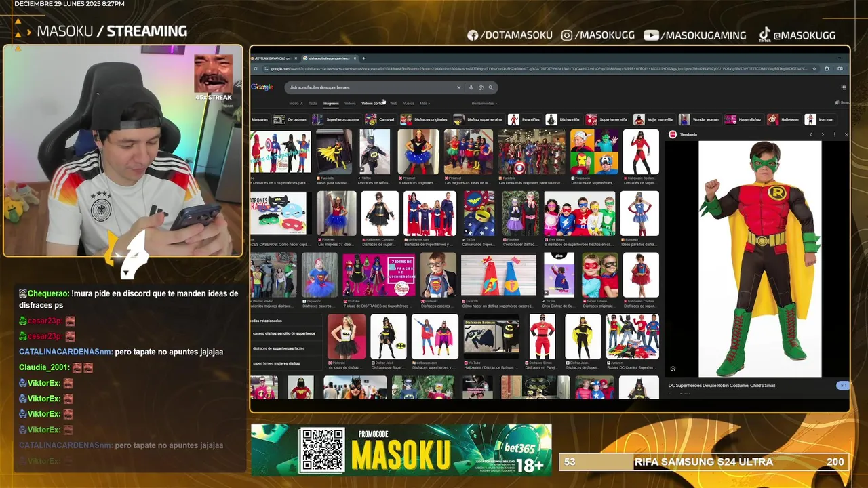Select the Para niñas filter chip
The height and width of the screenshot is (488, 868).
coord(524,119)
